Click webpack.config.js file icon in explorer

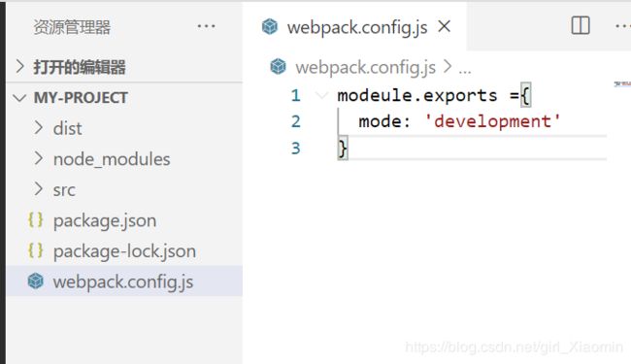(35, 281)
